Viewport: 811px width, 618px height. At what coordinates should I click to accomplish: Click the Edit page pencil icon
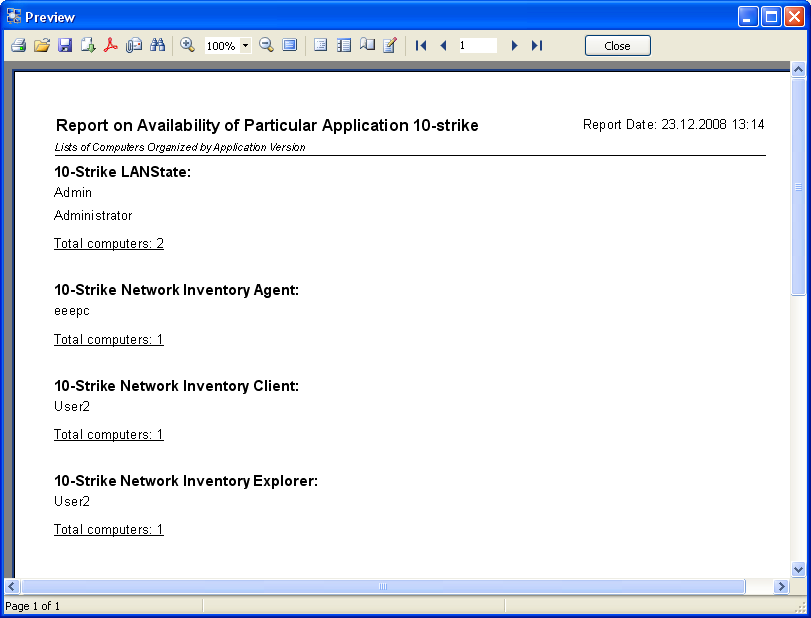pos(390,45)
